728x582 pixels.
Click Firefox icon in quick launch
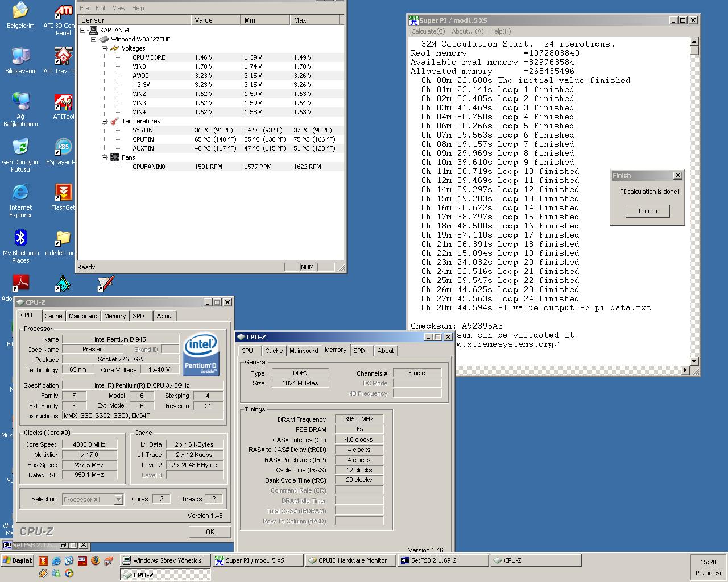pos(95,560)
